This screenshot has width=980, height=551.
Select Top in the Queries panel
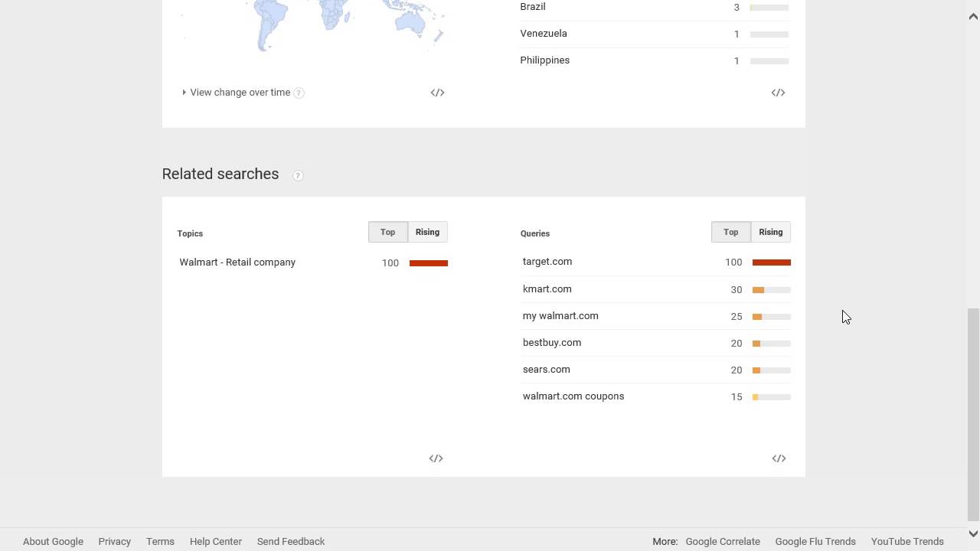(730, 232)
